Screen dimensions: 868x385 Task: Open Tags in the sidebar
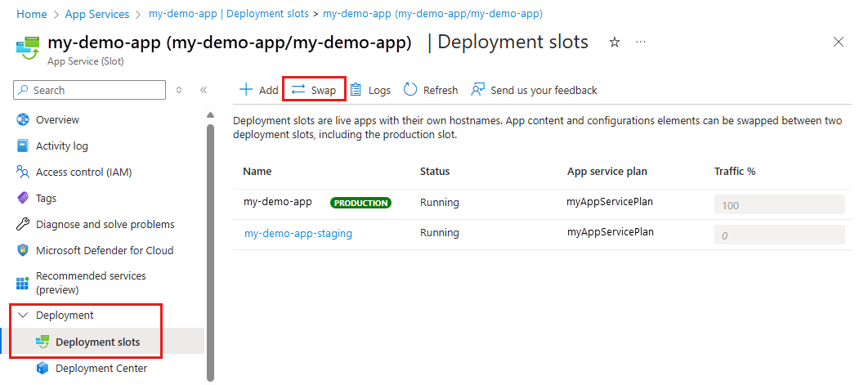[46, 198]
